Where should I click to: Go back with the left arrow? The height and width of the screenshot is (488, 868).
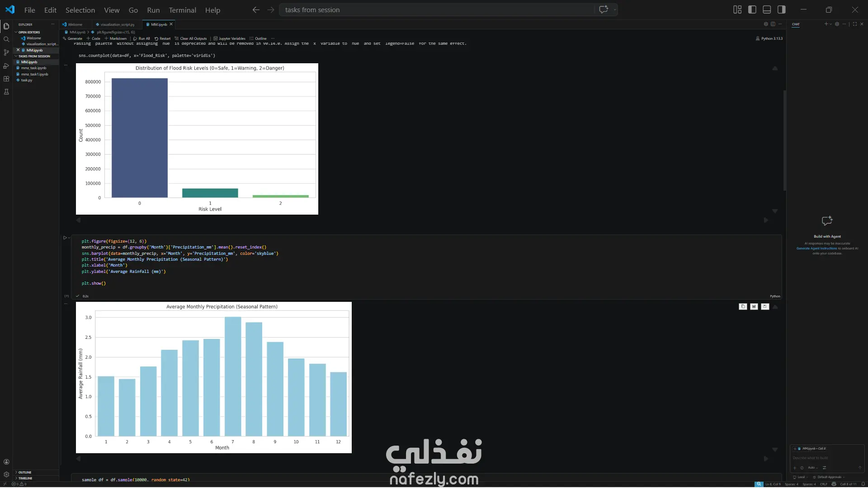coord(256,9)
